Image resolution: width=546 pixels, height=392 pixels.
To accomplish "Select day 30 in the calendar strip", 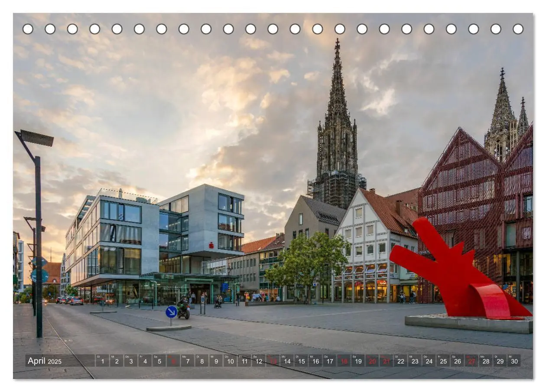I will click(x=514, y=361).
